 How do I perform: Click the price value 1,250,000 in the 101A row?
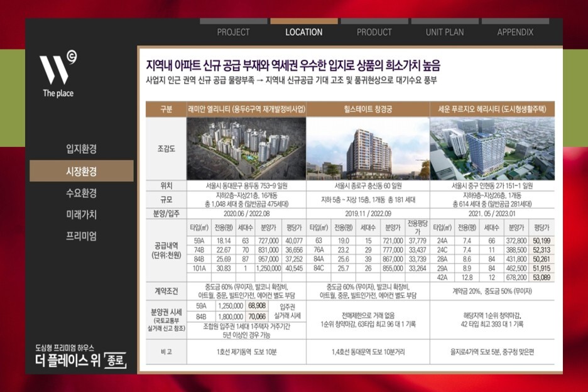268,269
